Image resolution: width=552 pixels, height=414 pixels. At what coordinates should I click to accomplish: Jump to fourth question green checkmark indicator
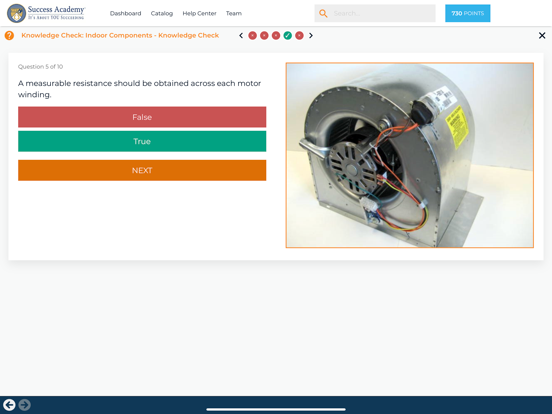288,36
